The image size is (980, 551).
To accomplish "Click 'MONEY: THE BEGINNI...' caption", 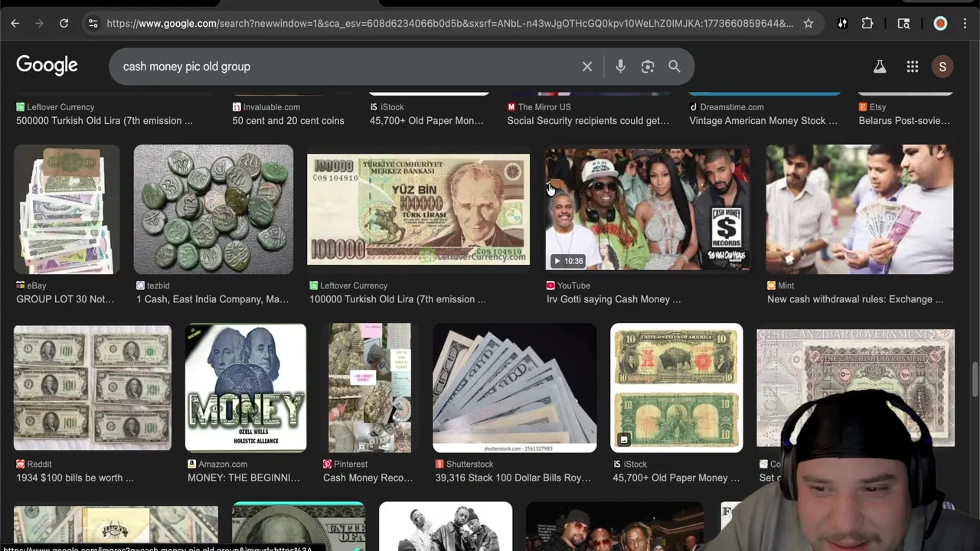I will pos(243,478).
